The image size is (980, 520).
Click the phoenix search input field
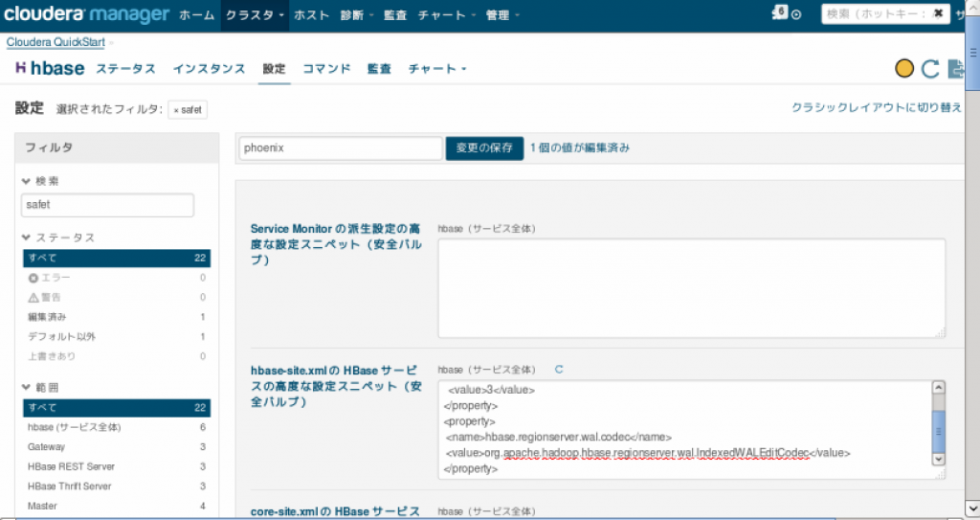coord(341,148)
